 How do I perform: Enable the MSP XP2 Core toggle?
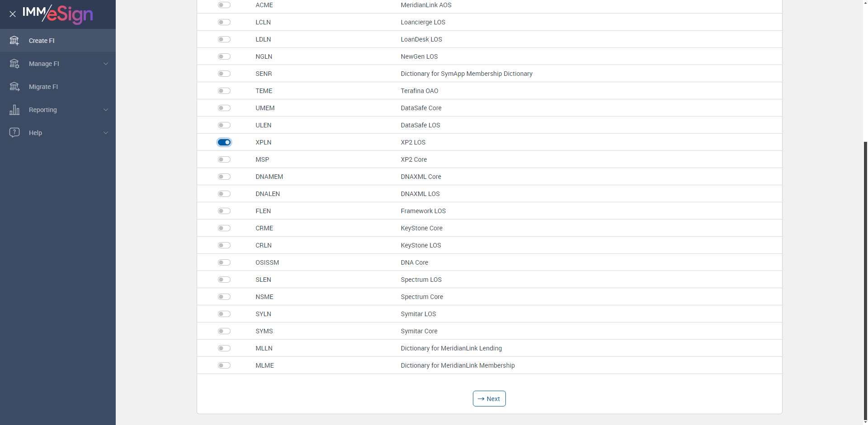(224, 159)
